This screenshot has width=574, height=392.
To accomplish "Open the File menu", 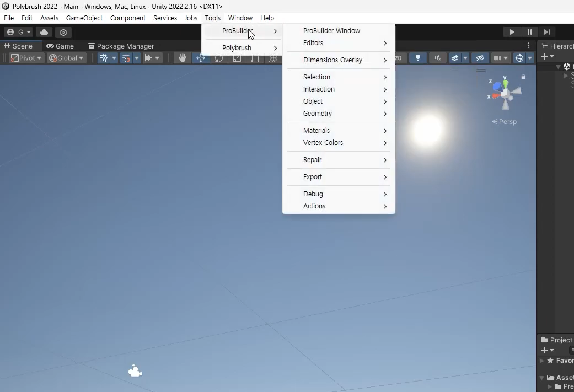I will (9, 18).
